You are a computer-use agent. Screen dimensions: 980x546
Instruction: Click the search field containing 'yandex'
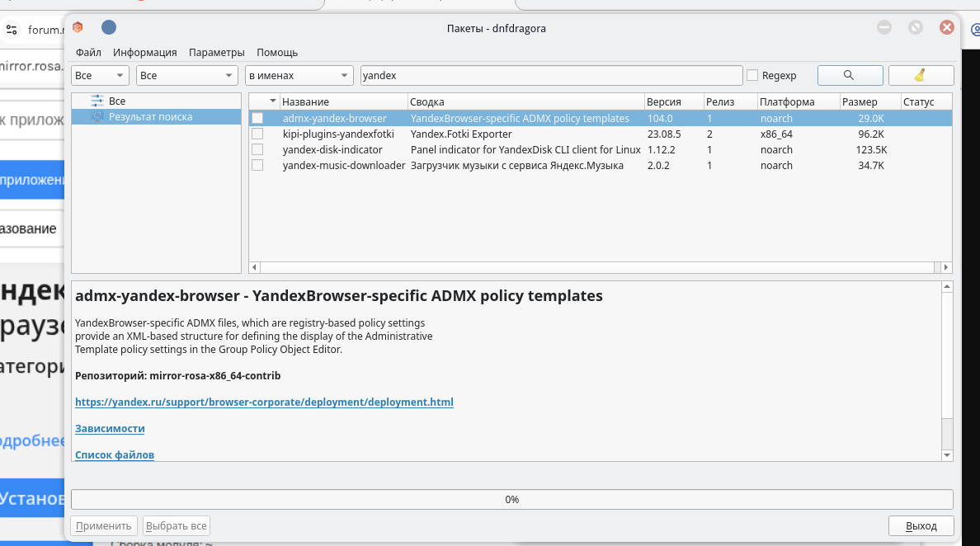pyautogui.click(x=551, y=75)
